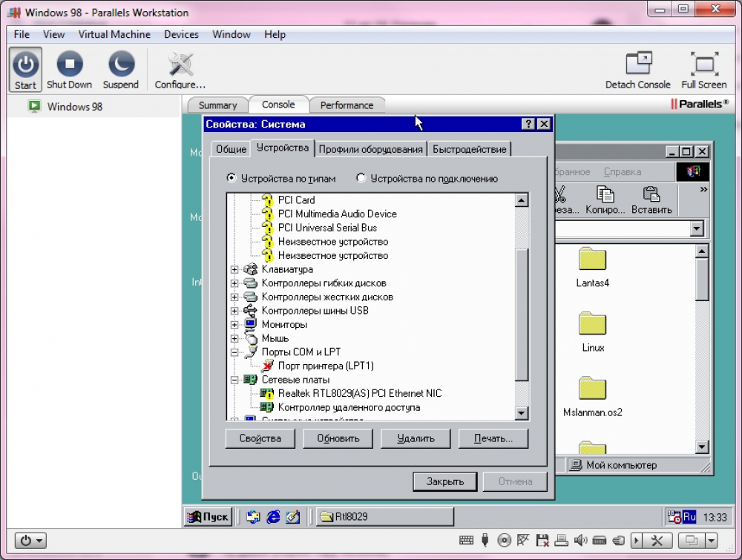Image resolution: width=742 pixels, height=560 pixels.
Task: Open the power dropdown at bottom left
Action: 30,540
